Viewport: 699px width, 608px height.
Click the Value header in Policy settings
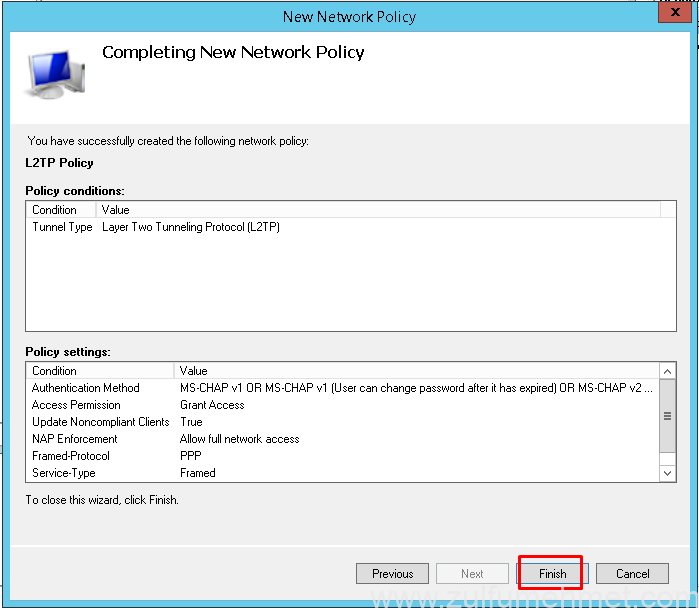(x=416, y=370)
